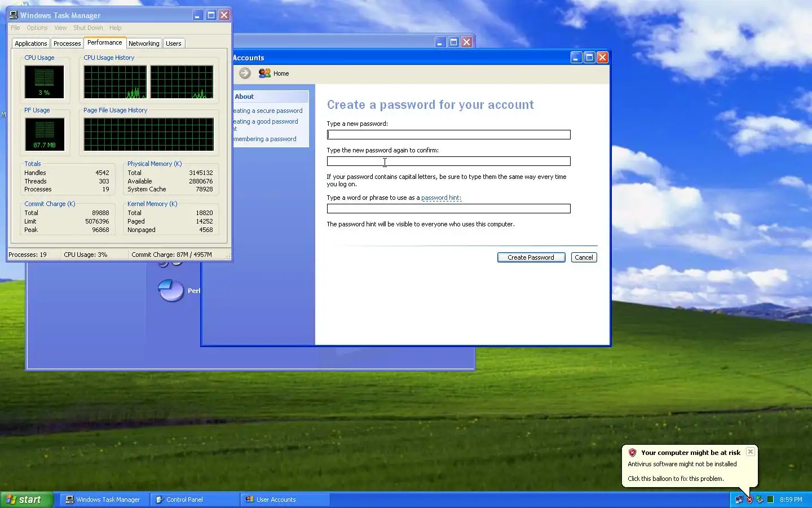This screenshot has height=508, width=812.
Task: Click the Home users icon in User Accounts
Action: 264,73
